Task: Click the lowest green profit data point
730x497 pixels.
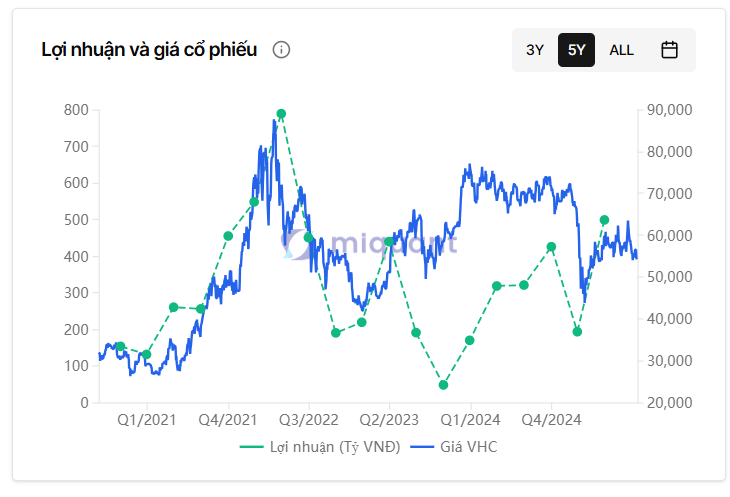Action: [443, 385]
